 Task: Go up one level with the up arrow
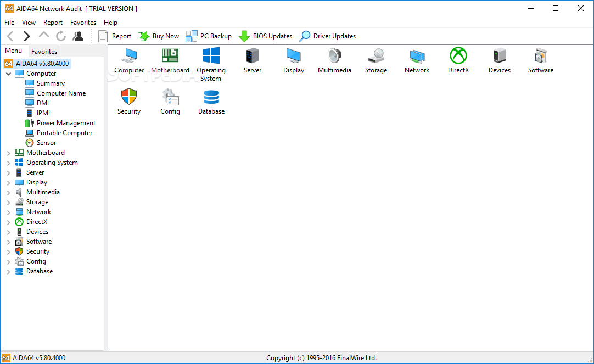coord(44,35)
